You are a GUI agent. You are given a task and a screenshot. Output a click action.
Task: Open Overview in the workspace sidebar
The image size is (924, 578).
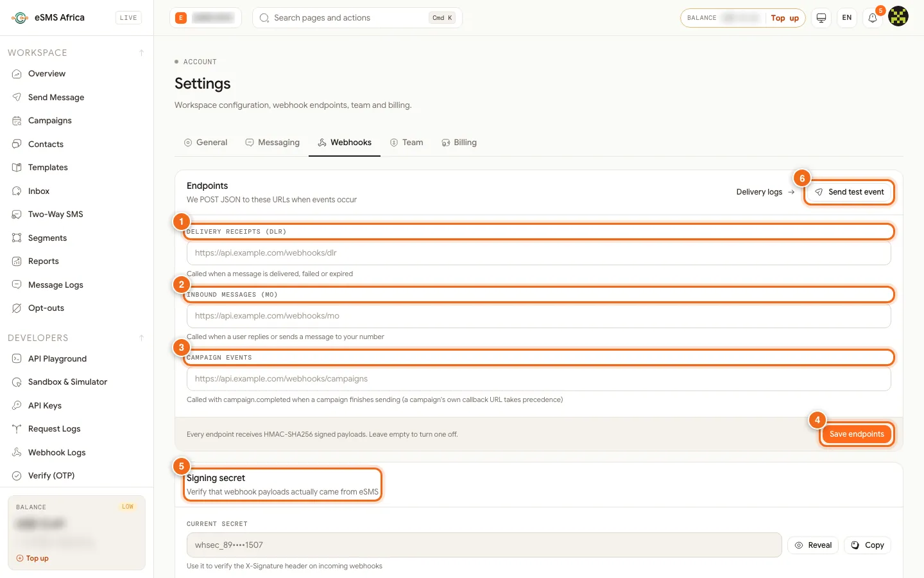click(76, 74)
